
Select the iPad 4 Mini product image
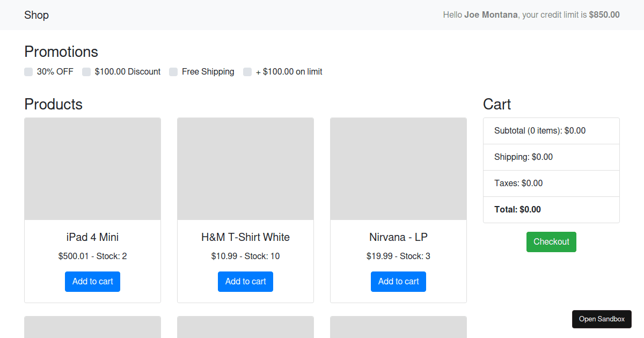(92, 168)
